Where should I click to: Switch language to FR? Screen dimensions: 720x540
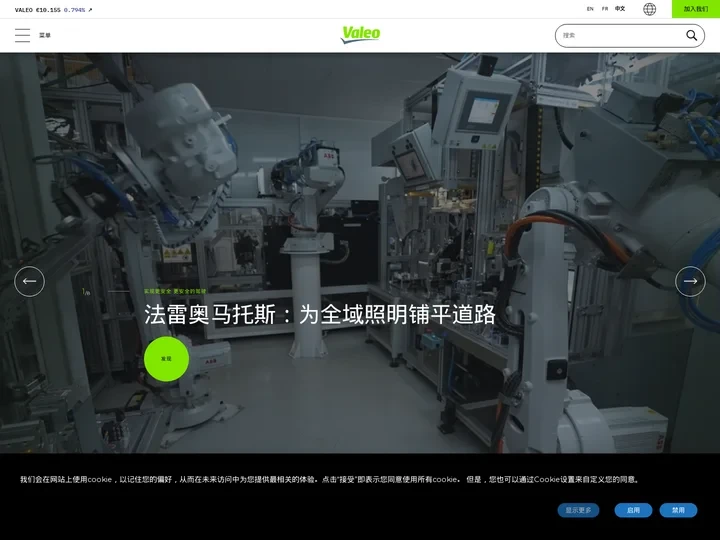coord(605,9)
